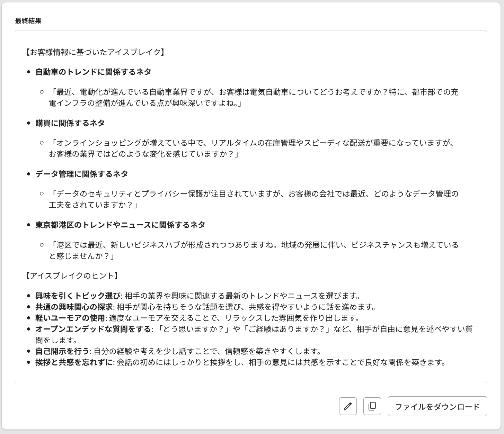Image resolution: width=504 pixels, height=434 pixels.
Task: Click the 興味を引くトピック選び hint
Action: click(78, 296)
